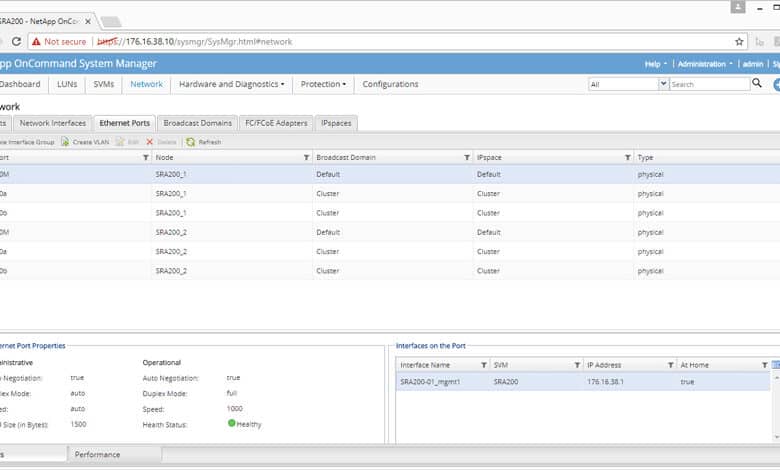Image resolution: width=780 pixels, height=470 pixels.
Task: Sort by the Type column header
Action: pos(645,157)
